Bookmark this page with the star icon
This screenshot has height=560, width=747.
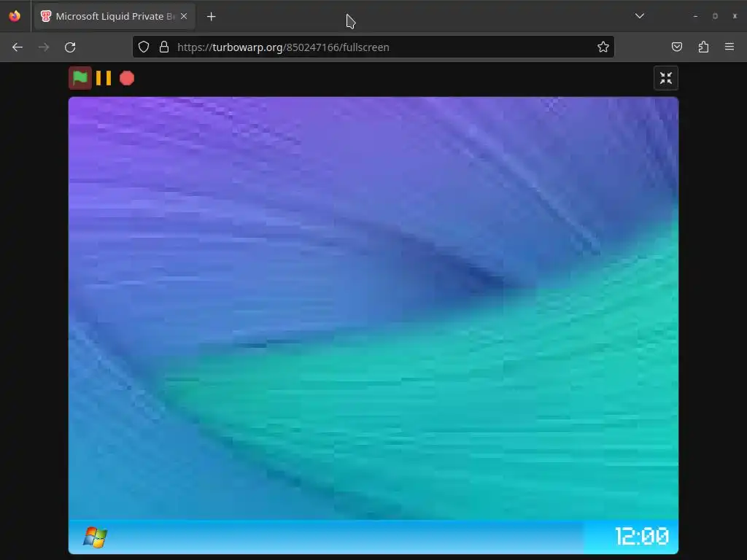(603, 47)
